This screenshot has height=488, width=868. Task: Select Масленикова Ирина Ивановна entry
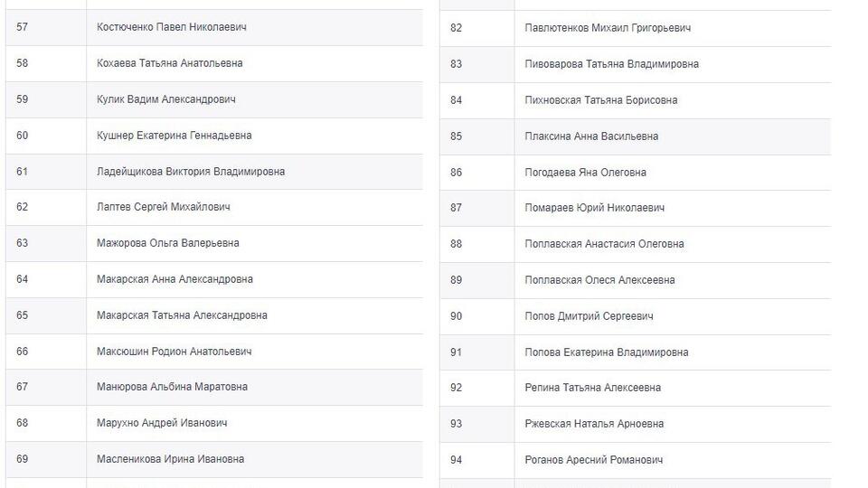tap(170, 459)
